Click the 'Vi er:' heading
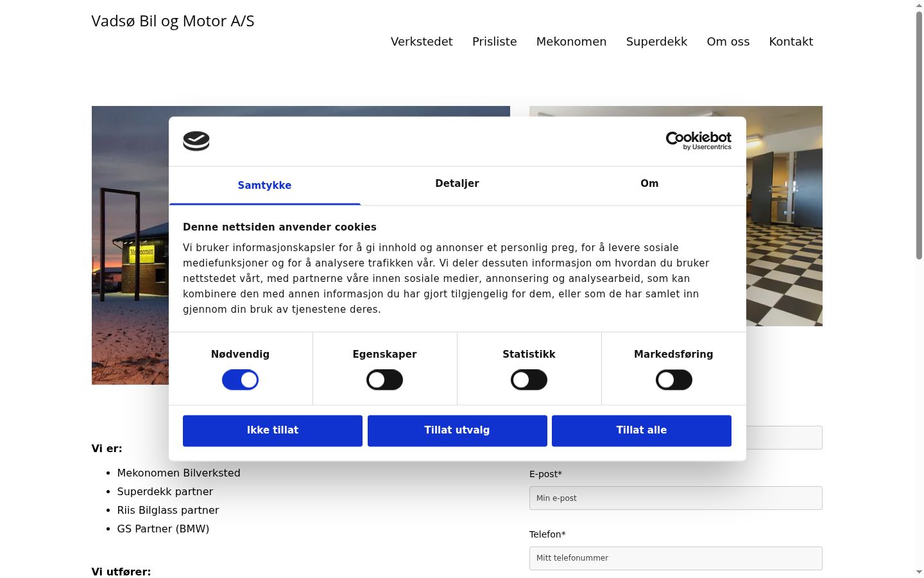The width and height of the screenshot is (924, 578). tap(107, 449)
